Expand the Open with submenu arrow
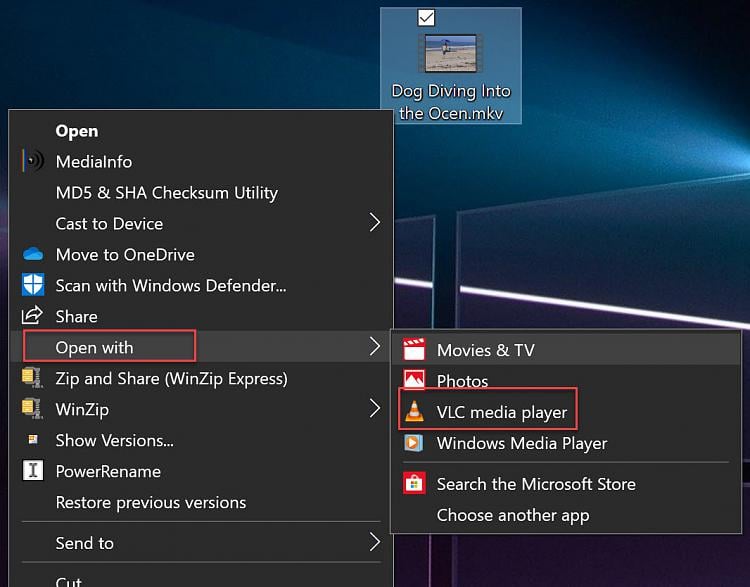Screen dimensions: 750x587 [375, 346]
